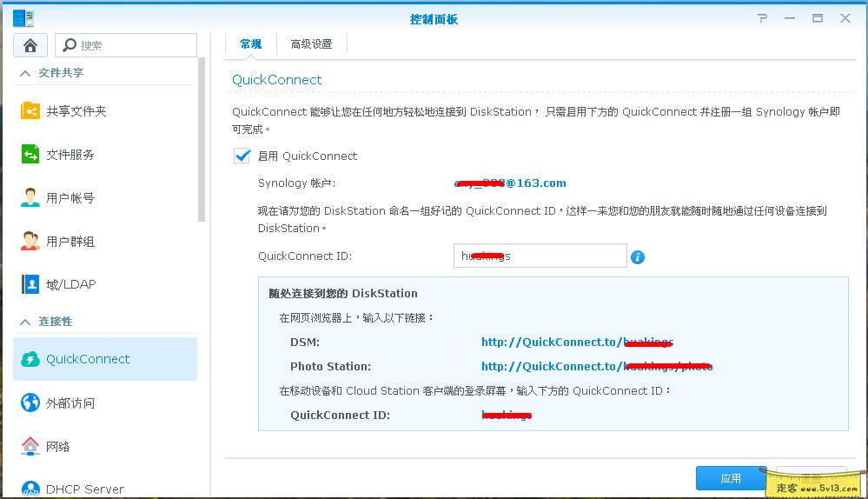Select 域/LDAP text label in sidebar
This screenshot has width=868, height=499.
[71, 284]
